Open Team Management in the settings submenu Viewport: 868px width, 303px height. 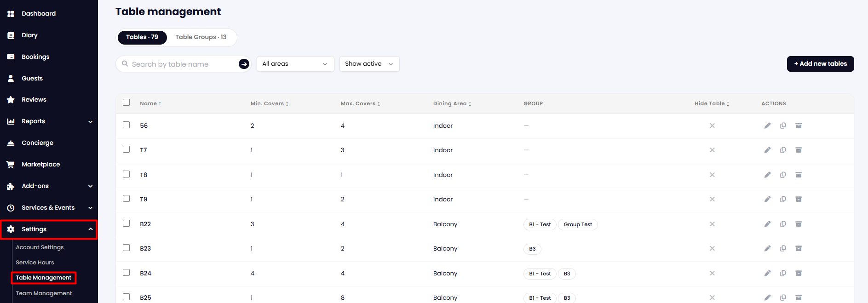tap(44, 293)
